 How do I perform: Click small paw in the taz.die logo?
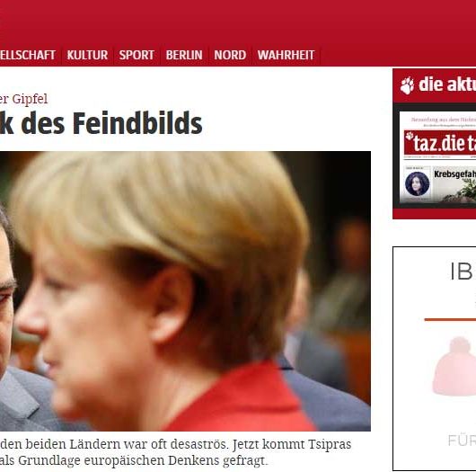[410, 136]
